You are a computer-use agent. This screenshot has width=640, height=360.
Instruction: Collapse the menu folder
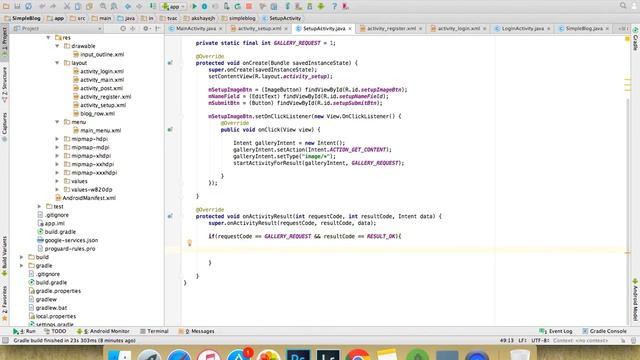click(x=57, y=122)
